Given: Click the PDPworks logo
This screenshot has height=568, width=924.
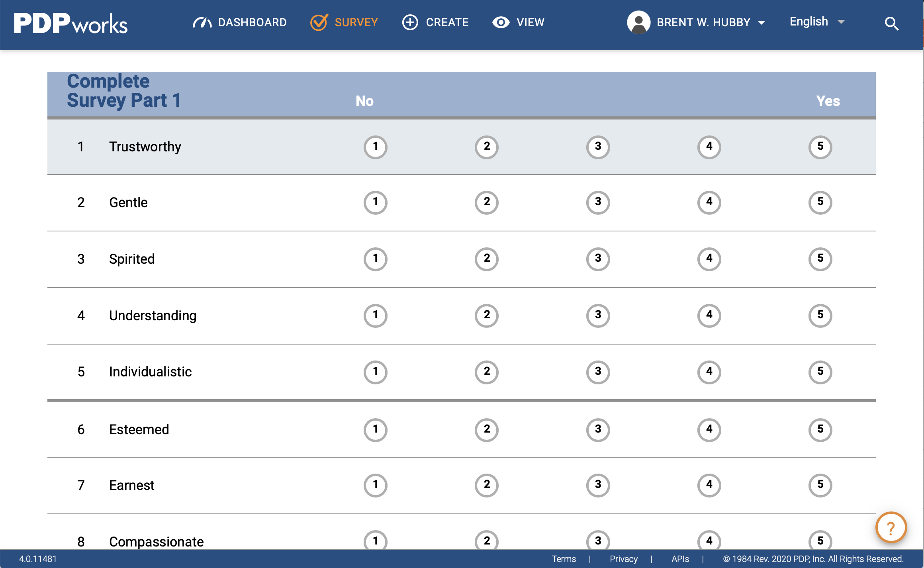Looking at the screenshot, I should pos(71,23).
